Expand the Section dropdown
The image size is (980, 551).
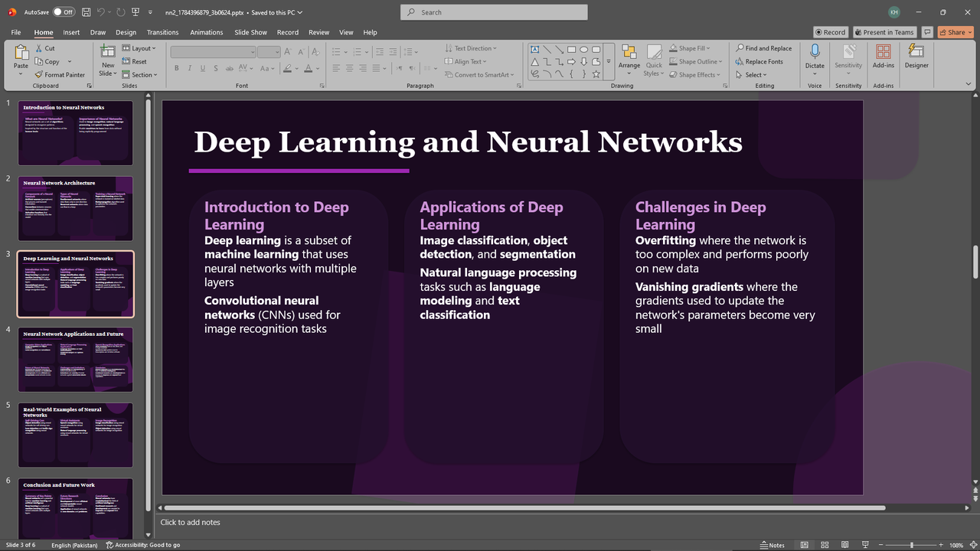click(x=139, y=75)
